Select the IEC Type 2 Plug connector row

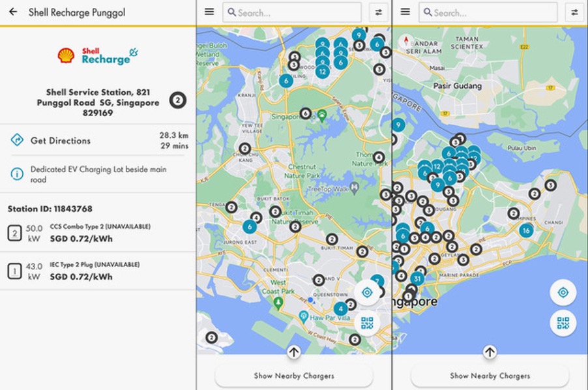[x=98, y=271]
